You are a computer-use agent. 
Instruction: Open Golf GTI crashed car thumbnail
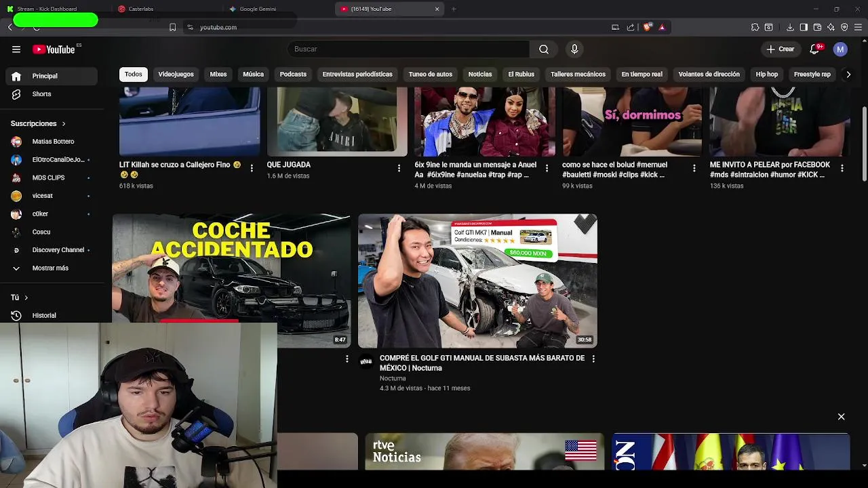pos(477,281)
